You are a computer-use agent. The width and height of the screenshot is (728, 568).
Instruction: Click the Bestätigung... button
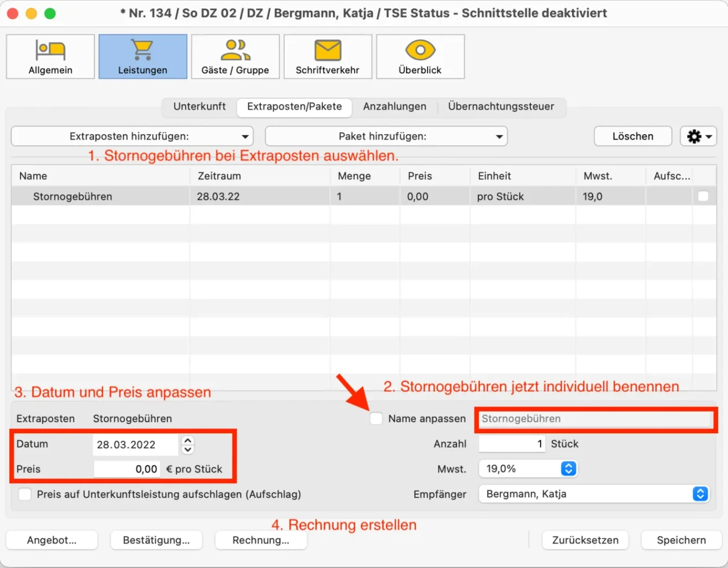pos(156,540)
